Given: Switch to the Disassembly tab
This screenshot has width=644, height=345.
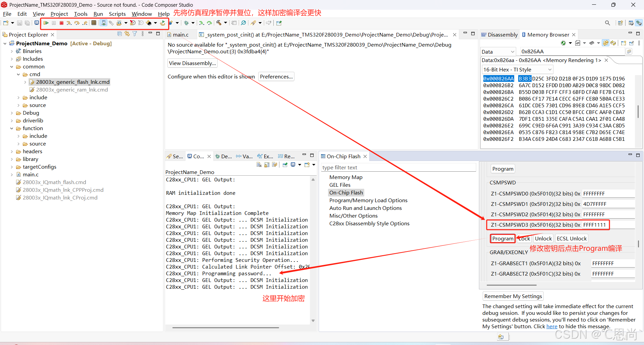Looking at the screenshot, I should tap(499, 35).
